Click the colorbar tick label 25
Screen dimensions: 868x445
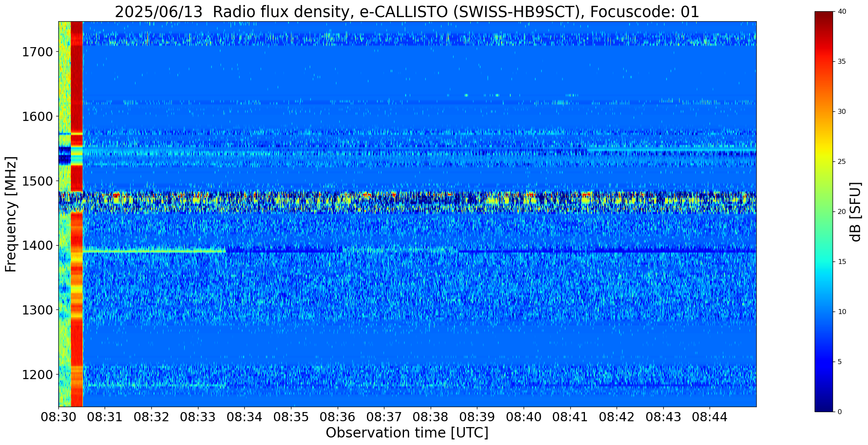(842, 162)
